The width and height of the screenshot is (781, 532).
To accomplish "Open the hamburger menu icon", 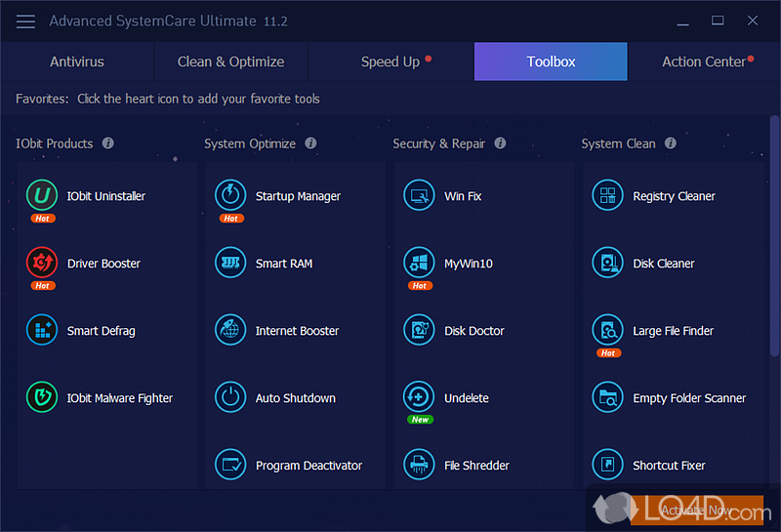I will click(26, 20).
